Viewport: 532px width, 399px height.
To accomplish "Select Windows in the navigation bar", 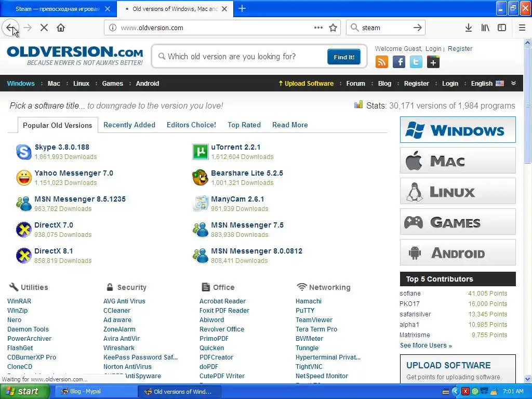I will pyautogui.click(x=21, y=84).
